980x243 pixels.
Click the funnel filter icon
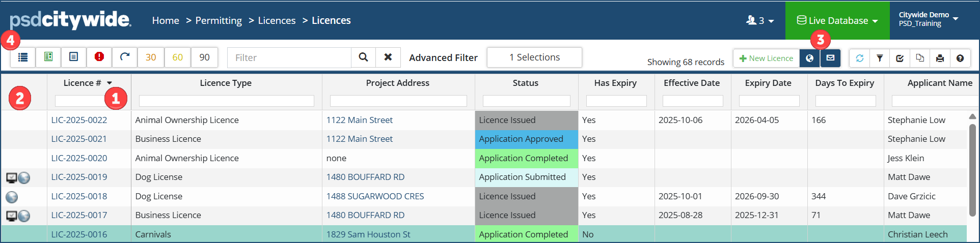(880, 58)
